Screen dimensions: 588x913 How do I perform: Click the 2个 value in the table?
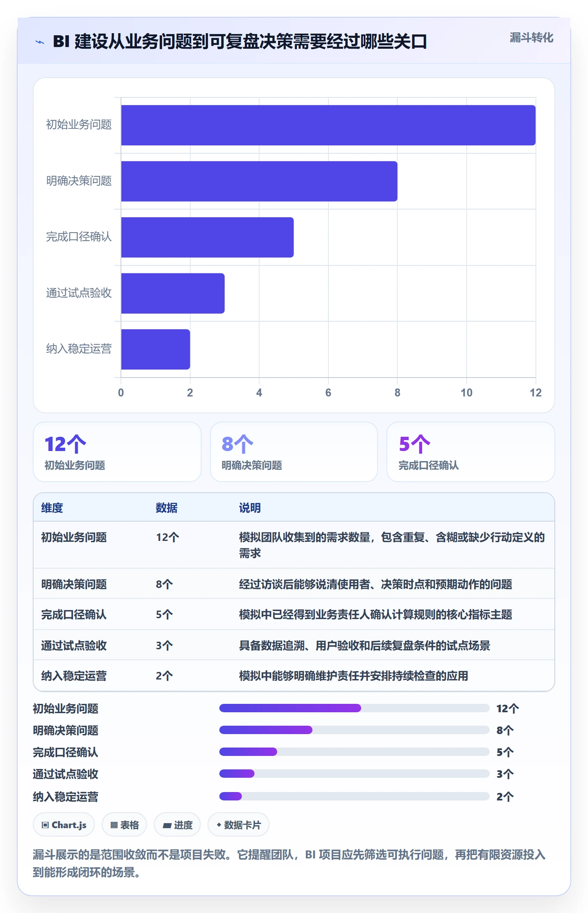pos(165,676)
